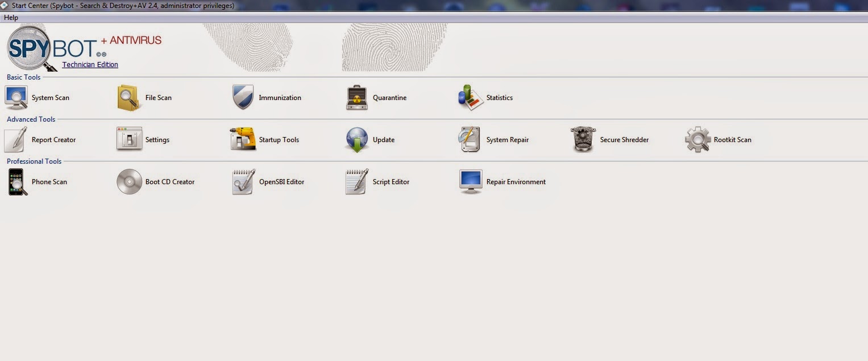Show the Statistics chart icon

[470, 97]
